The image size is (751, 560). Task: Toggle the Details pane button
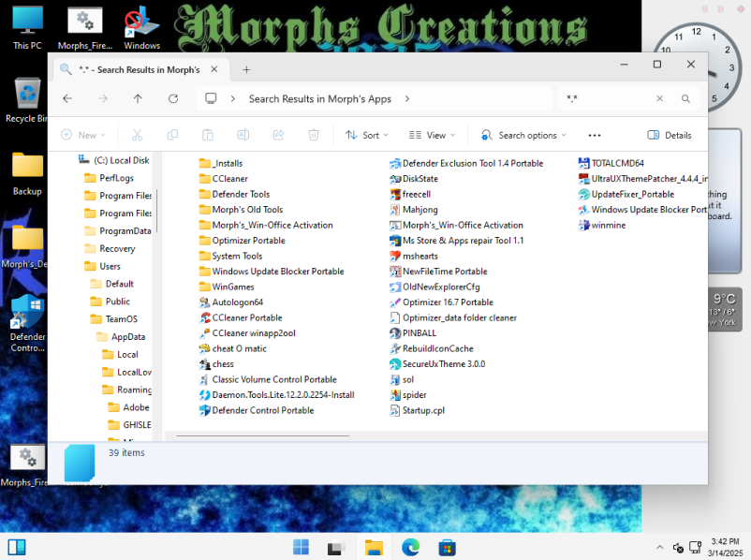coord(670,135)
